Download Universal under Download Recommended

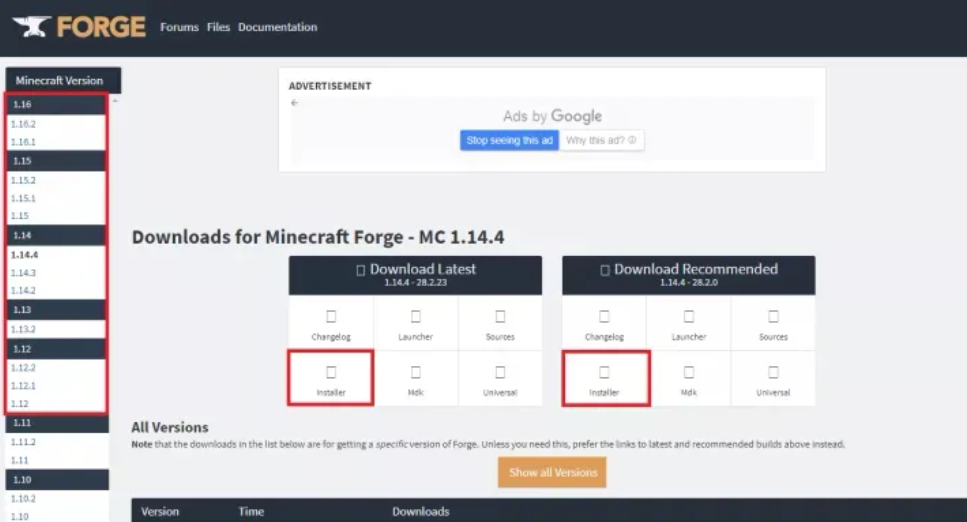(773, 379)
